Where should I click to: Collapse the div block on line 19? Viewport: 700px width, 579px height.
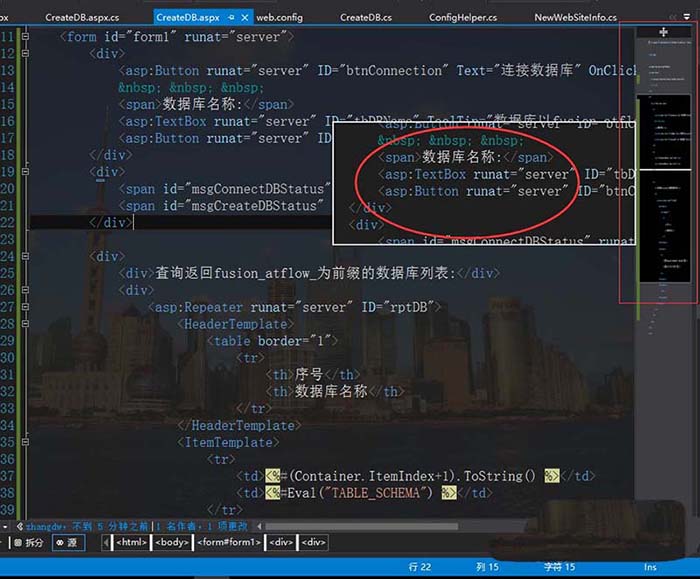[x=25, y=172]
